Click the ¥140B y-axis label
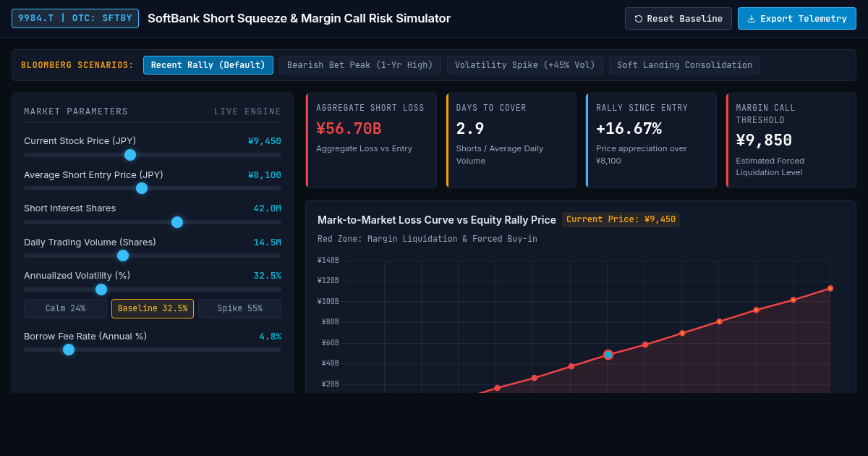This screenshot has width=868, height=456. point(328,261)
